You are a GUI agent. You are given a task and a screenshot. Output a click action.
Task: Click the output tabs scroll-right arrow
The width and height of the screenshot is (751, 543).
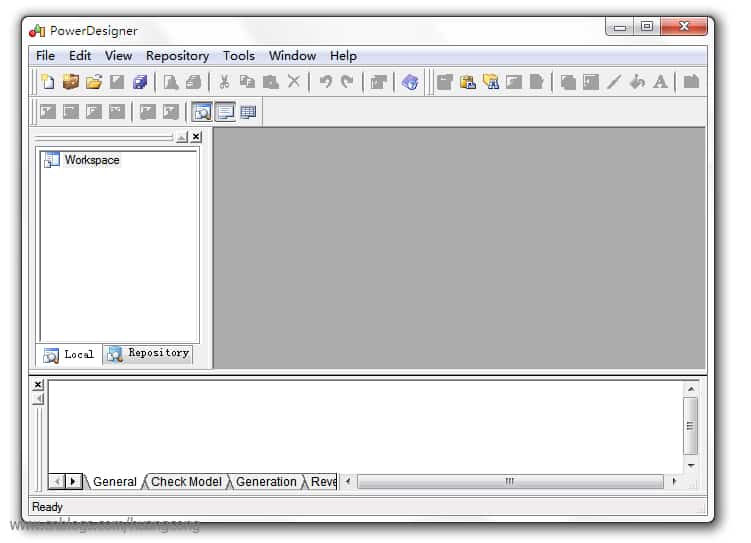click(73, 481)
